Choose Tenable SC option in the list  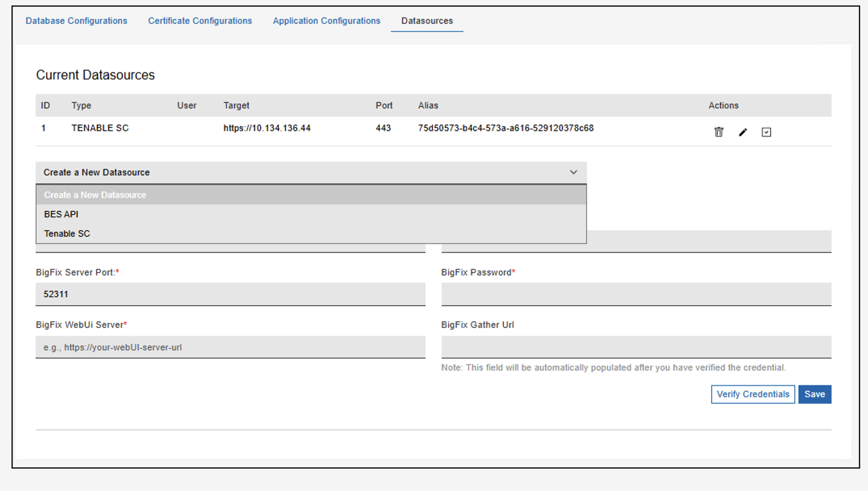[67, 234]
